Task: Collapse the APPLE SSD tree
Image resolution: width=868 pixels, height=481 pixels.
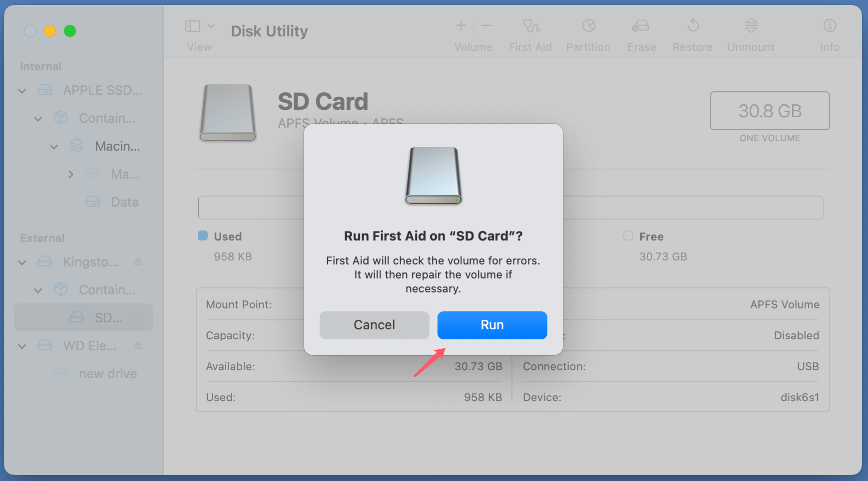Action: coord(22,90)
